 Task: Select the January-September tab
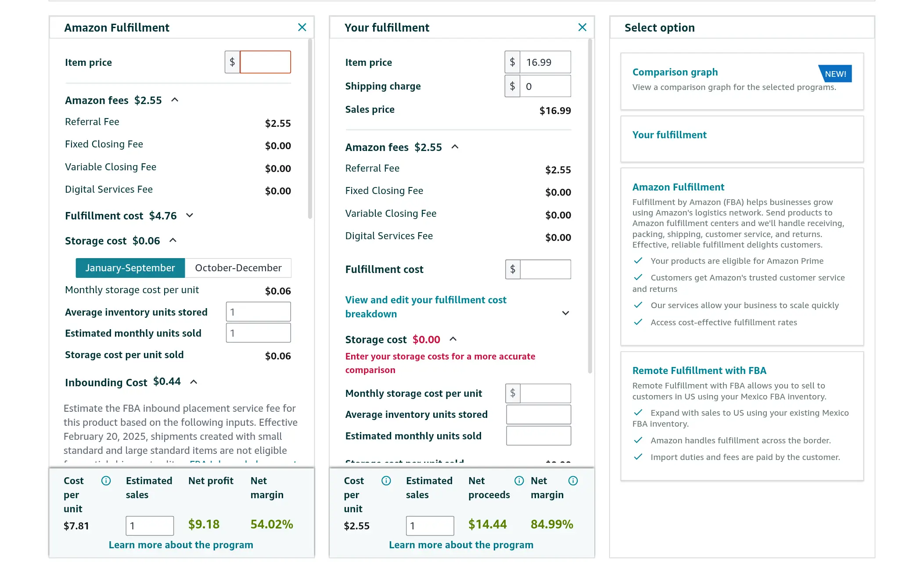click(129, 268)
